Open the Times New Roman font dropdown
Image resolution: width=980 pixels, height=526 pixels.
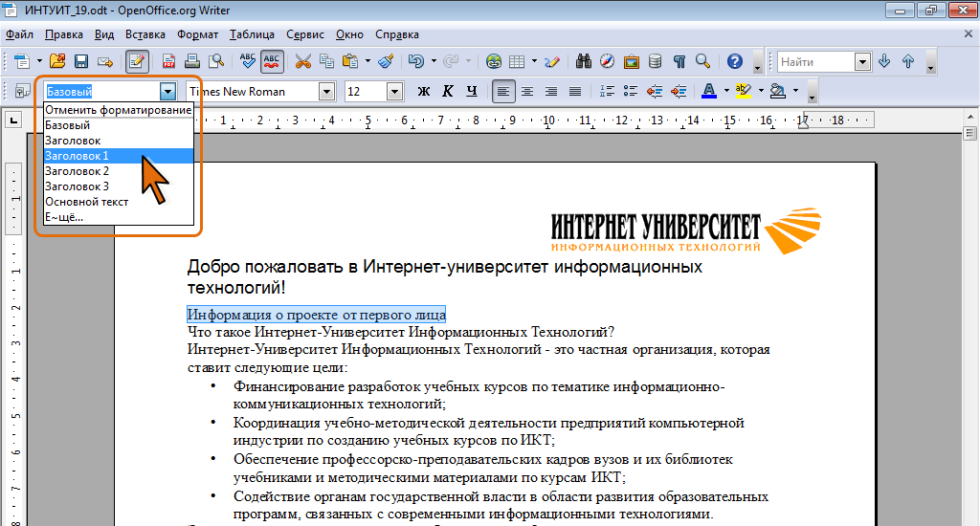pyautogui.click(x=327, y=92)
